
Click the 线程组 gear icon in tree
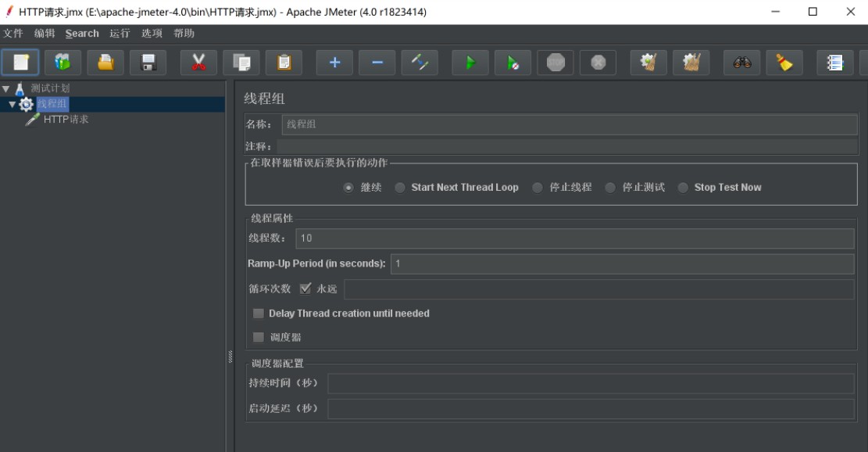point(26,104)
